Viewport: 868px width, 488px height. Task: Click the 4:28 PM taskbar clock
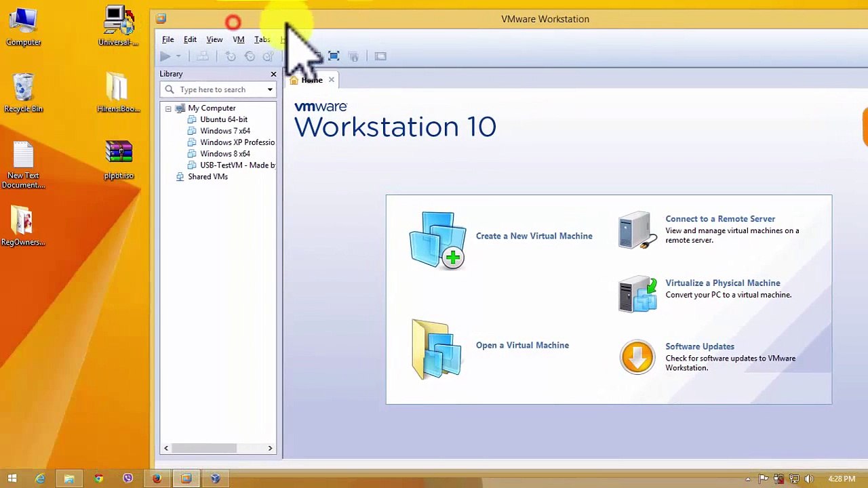[842, 479]
